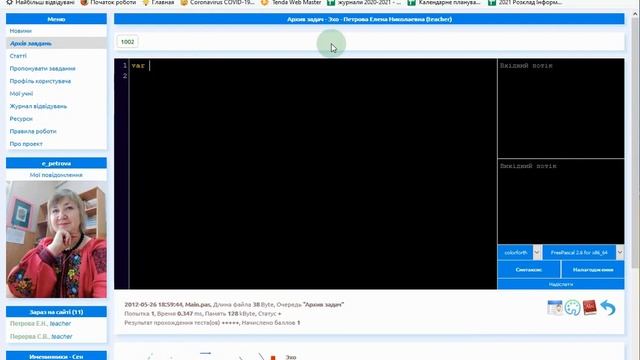
Task: Click line number 2 in editor gutter
Action: [124, 76]
